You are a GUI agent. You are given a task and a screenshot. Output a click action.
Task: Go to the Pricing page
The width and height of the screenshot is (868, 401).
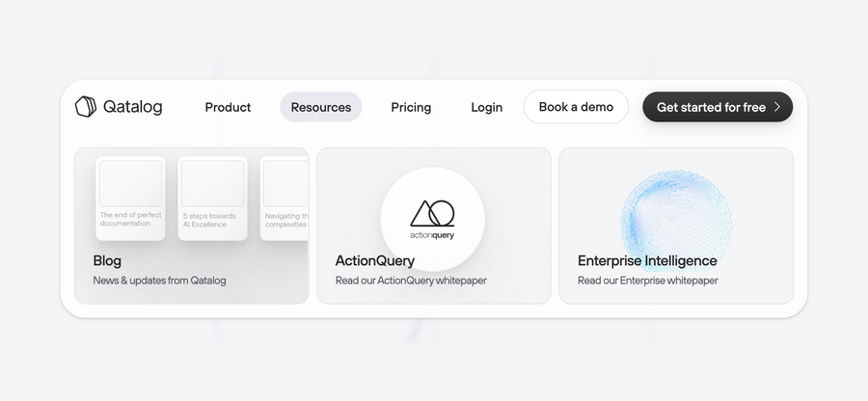click(x=411, y=107)
